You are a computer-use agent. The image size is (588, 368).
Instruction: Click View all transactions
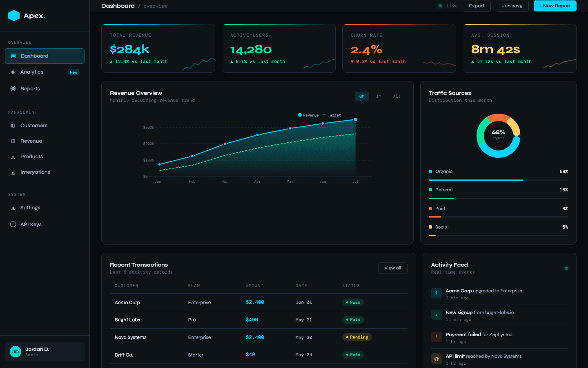(393, 268)
